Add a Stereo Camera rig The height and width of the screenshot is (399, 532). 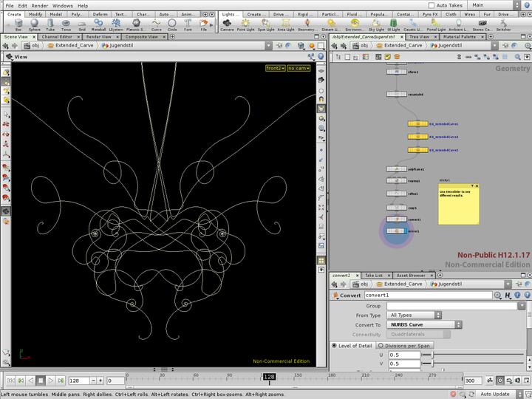[482, 24]
